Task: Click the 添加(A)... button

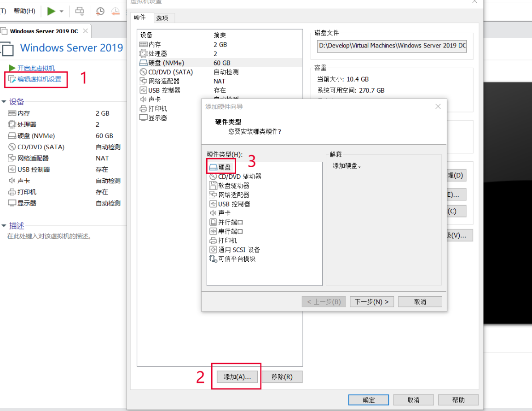Action: point(237,377)
